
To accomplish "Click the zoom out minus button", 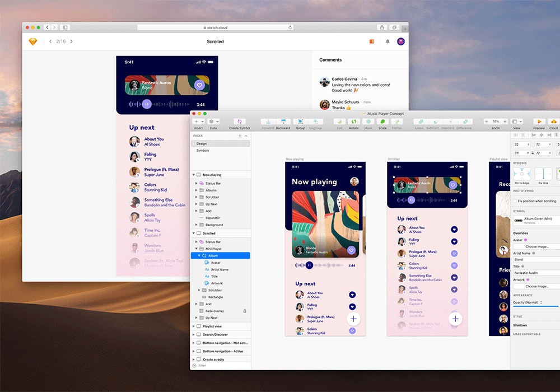I will pos(487,122).
